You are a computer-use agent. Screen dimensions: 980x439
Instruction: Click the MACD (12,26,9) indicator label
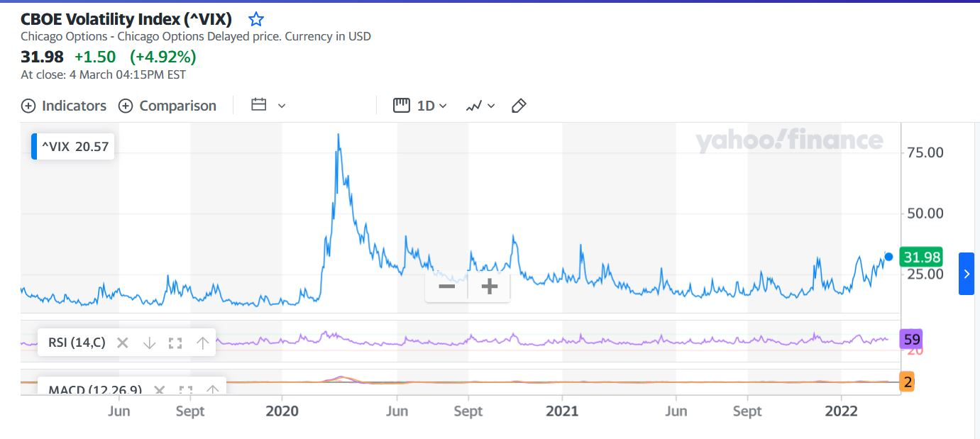tap(95, 389)
